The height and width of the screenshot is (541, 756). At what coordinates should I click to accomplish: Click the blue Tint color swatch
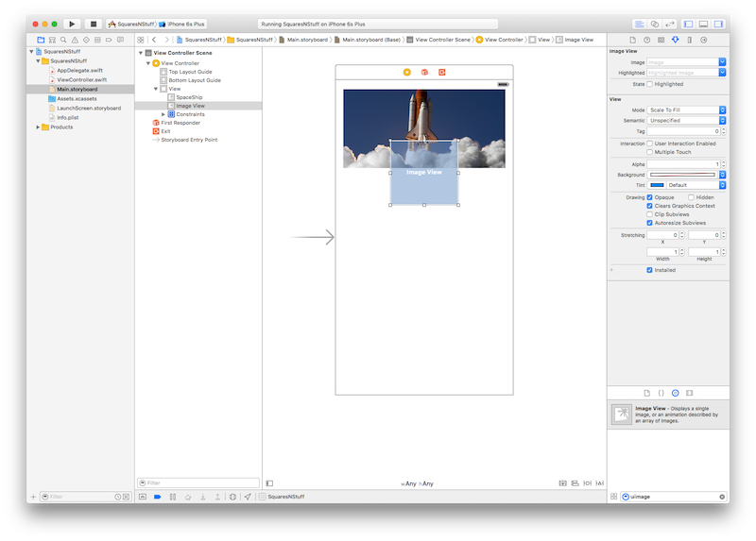point(657,185)
